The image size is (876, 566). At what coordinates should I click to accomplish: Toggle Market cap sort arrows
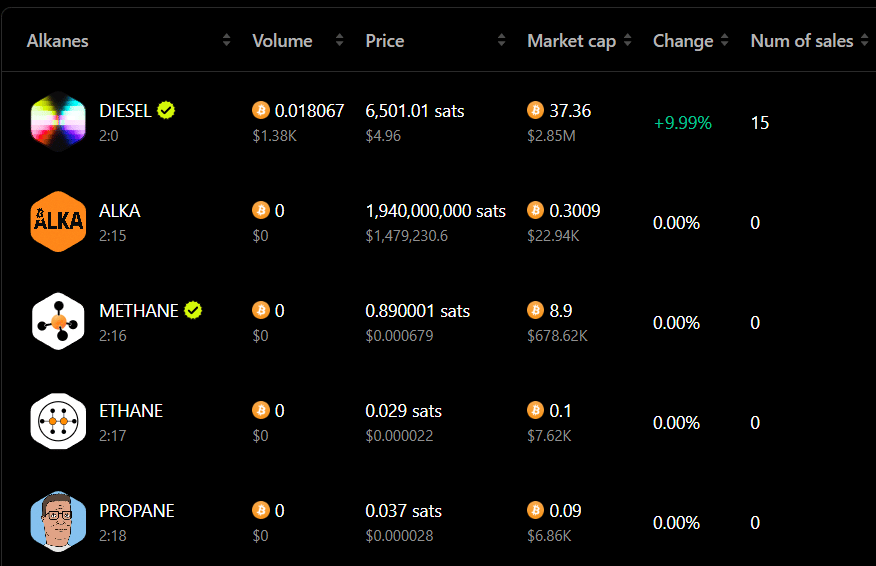627,40
